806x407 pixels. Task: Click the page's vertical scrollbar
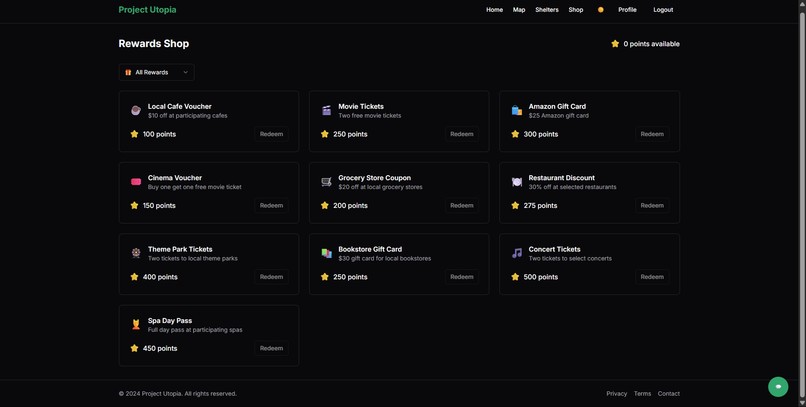802,203
